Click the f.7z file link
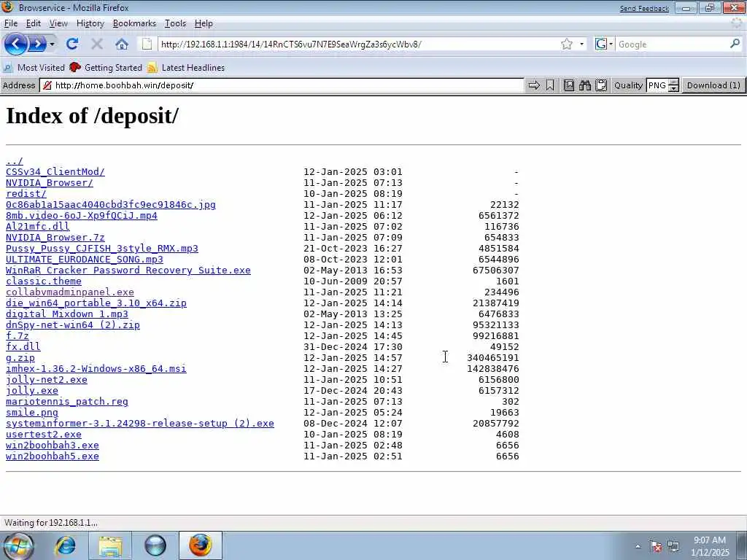The height and width of the screenshot is (560, 747). tap(18, 336)
